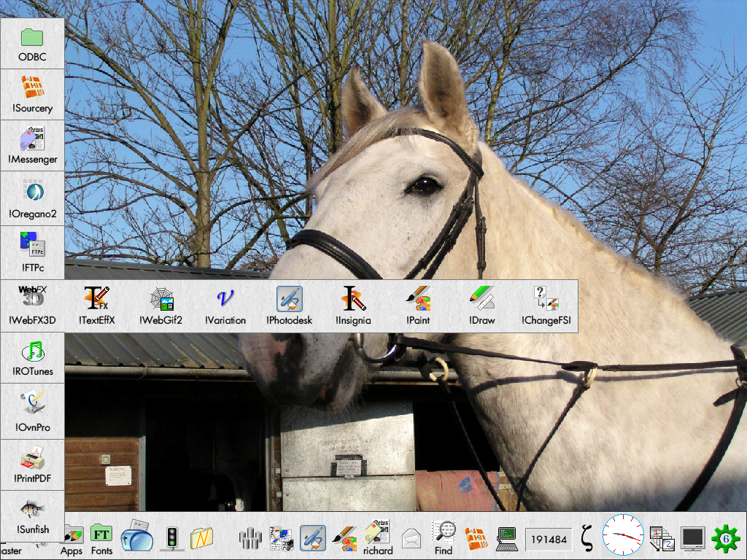Click the Paint palette icon on icon bar
Screen dimensions: 747x560
click(x=345, y=539)
